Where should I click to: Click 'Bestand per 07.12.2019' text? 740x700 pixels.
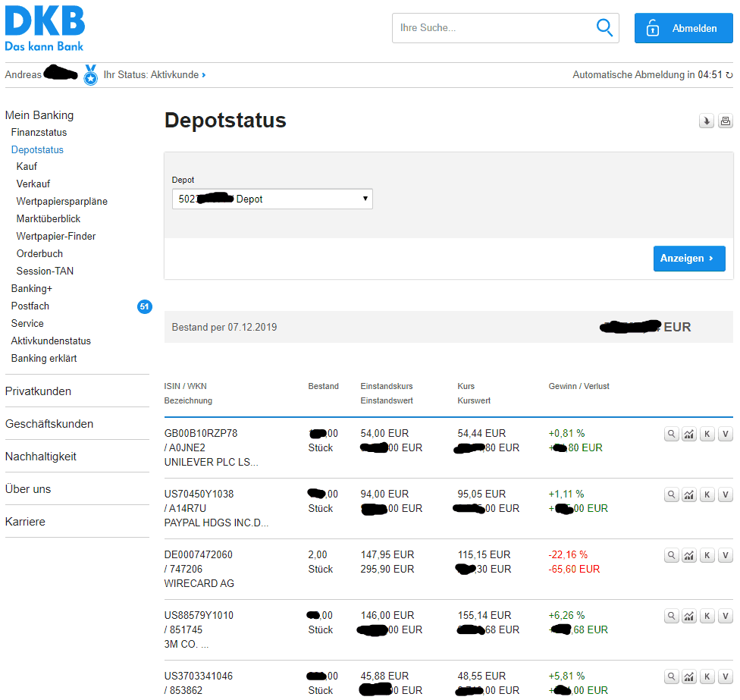tap(224, 327)
